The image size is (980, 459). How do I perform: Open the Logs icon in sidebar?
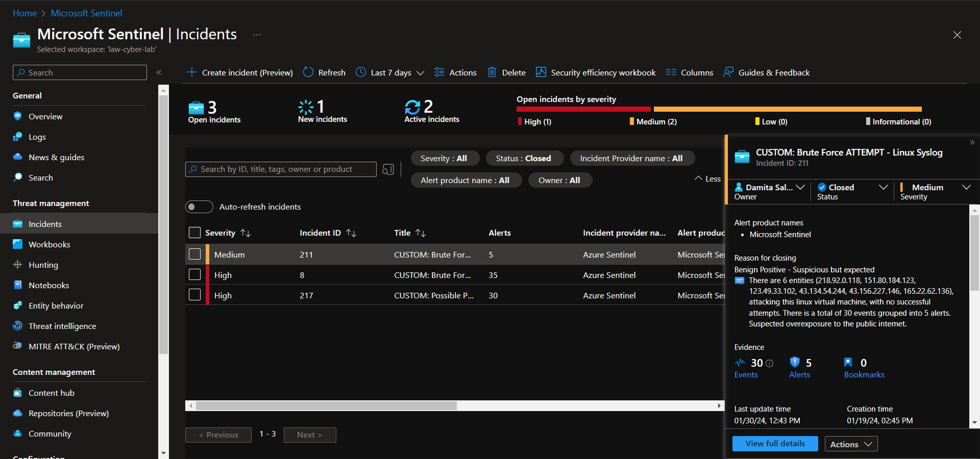tap(18, 137)
